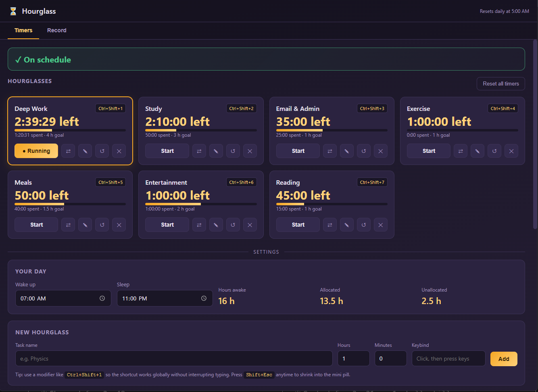Click the Reset all timers button

[500, 83]
